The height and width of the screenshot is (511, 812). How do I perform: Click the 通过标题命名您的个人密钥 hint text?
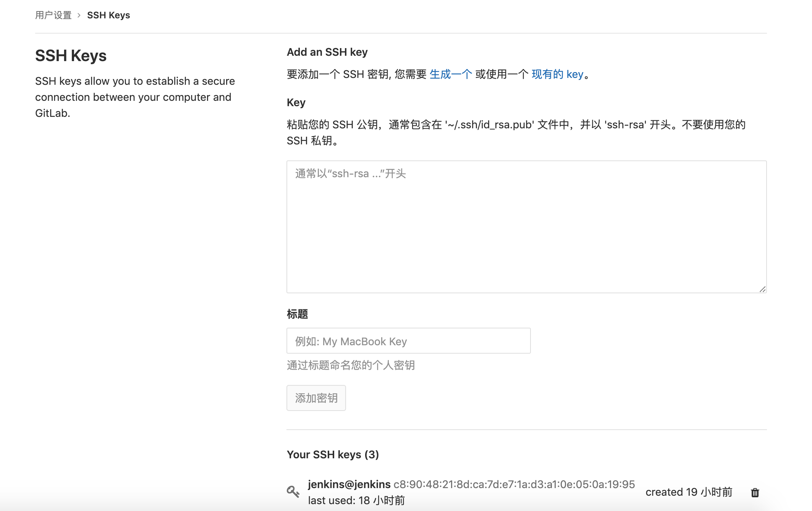[351, 365]
